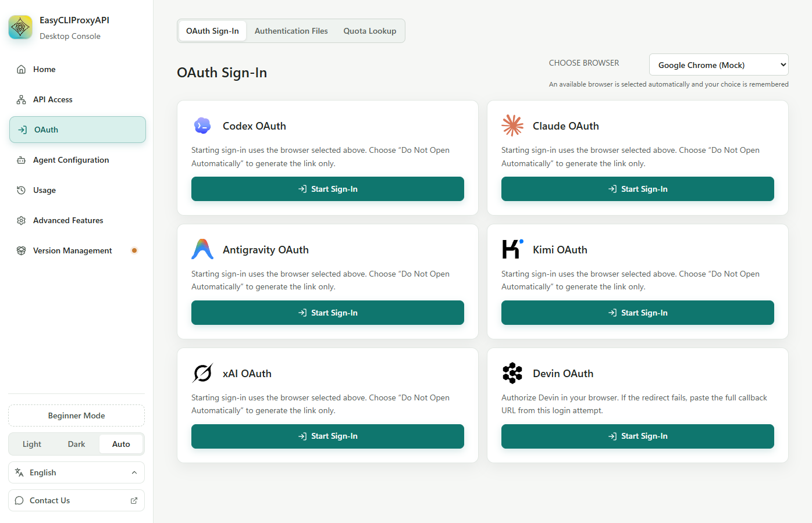
Task: Click the browser auto-selection hint text
Action: click(669, 84)
